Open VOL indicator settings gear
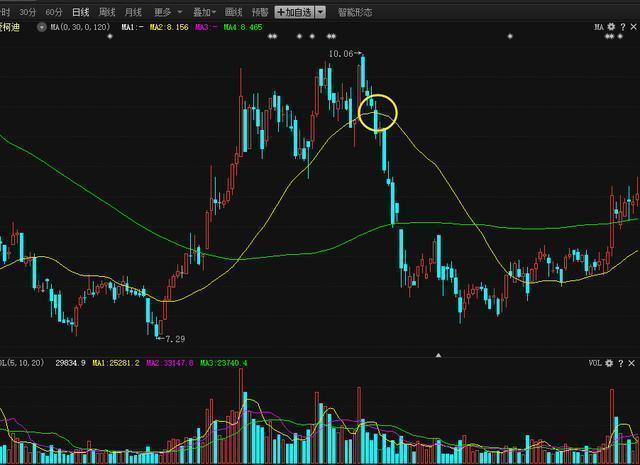Image resolution: width=640 pixels, height=465 pixels. (610, 363)
